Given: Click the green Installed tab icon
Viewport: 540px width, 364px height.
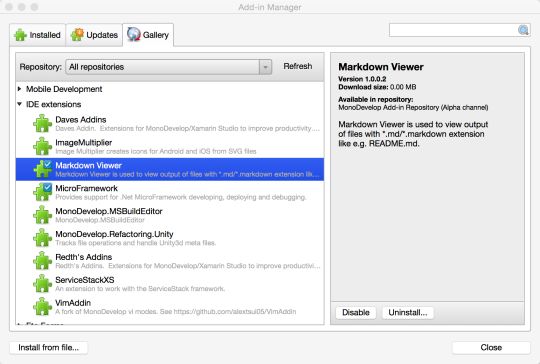Looking at the screenshot, I should point(20,35).
